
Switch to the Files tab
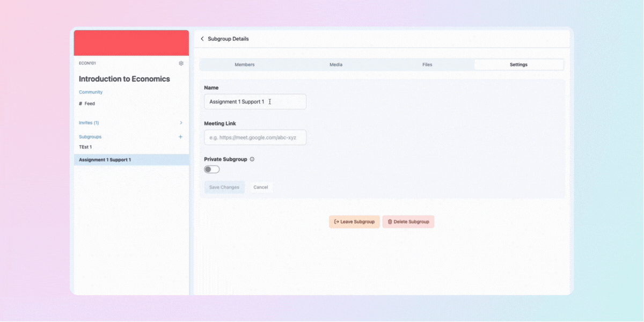pos(427,64)
